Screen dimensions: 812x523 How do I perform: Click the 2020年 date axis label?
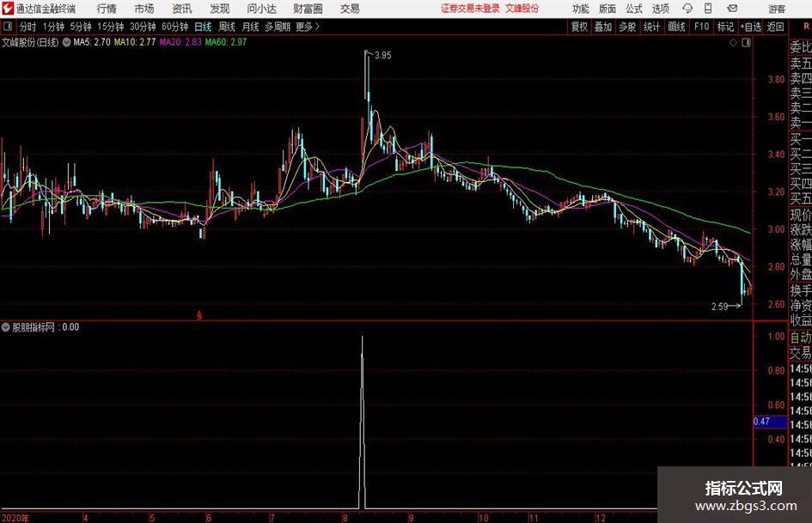pyautogui.click(x=16, y=518)
